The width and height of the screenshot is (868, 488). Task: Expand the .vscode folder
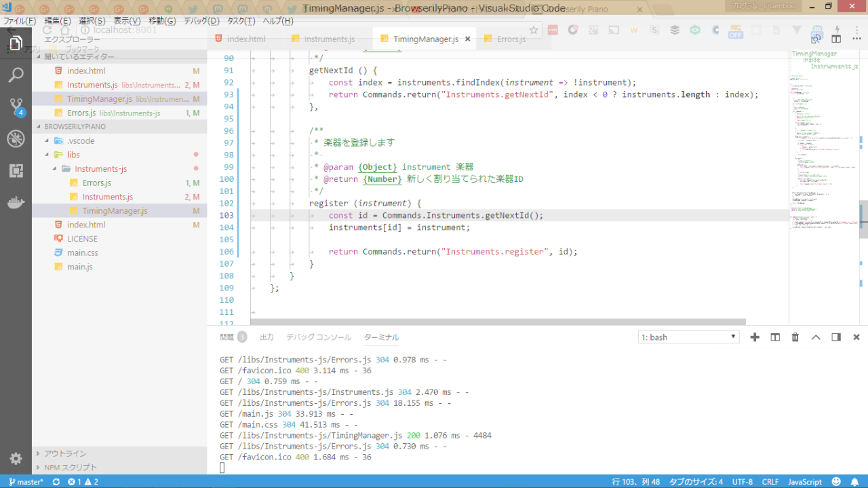80,140
